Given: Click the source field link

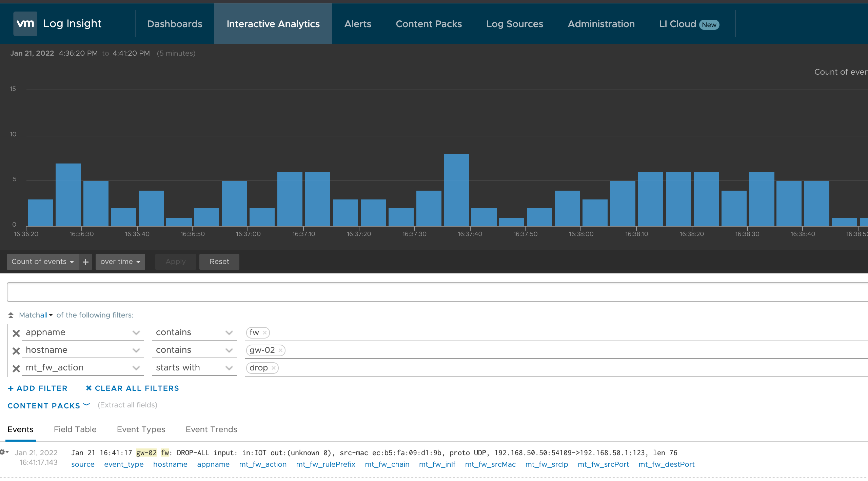Looking at the screenshot, I should click(83, 464).
